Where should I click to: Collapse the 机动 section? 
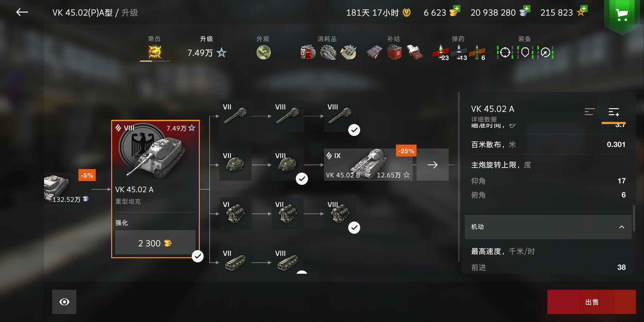click(548, 227)
